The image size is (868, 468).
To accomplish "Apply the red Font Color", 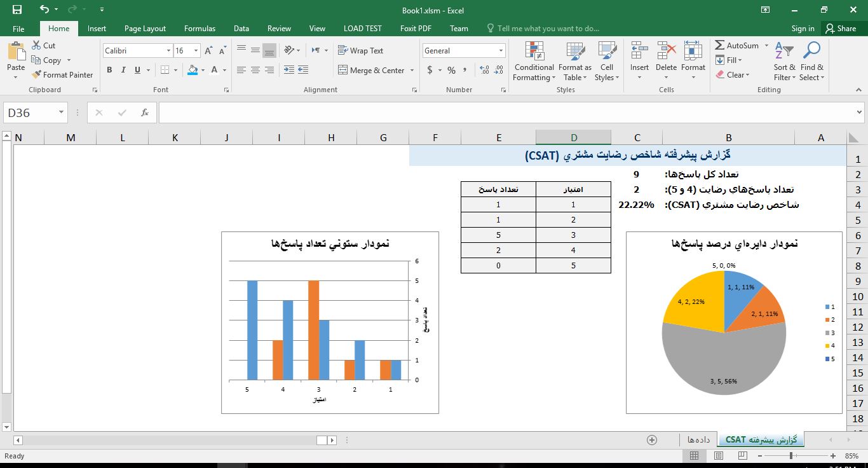I will (x=214, y=70).
